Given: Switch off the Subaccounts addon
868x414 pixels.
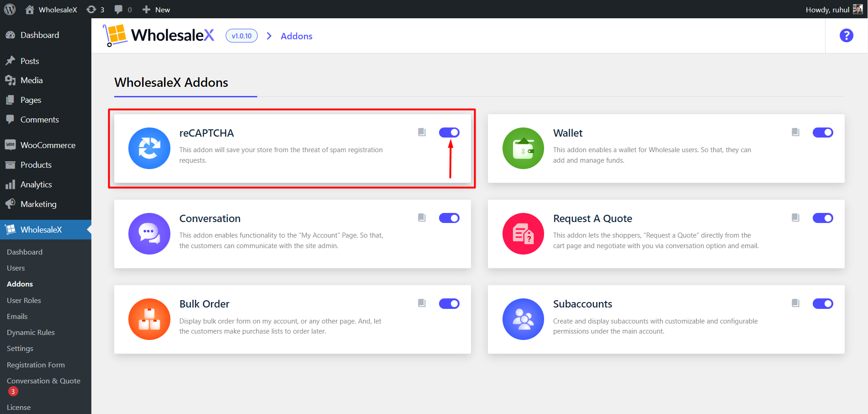Looking at the screenshot, I should [823, 303].
